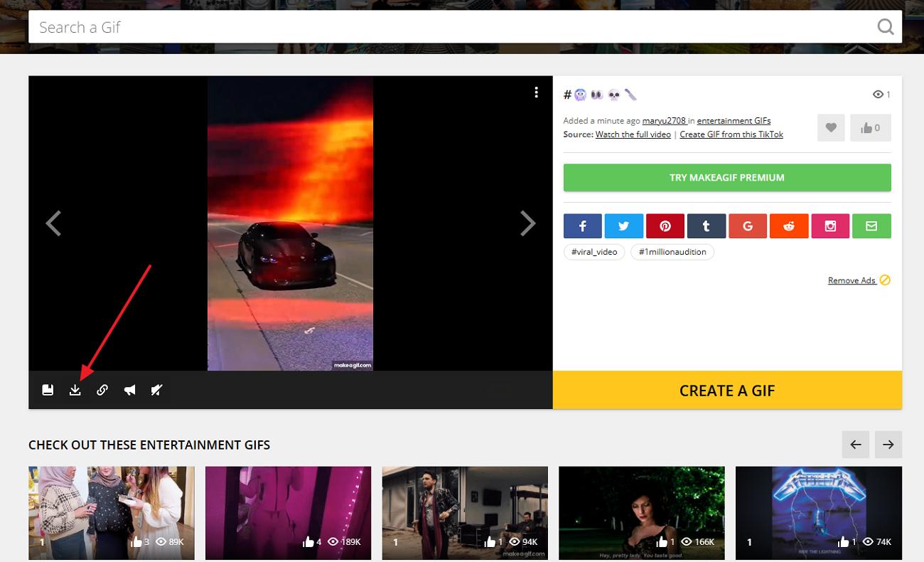The image size is (924, 562).
Task: Click the CHECK OUT THESE ENTERTAINMENT GIFS heading
Action: 149,445
